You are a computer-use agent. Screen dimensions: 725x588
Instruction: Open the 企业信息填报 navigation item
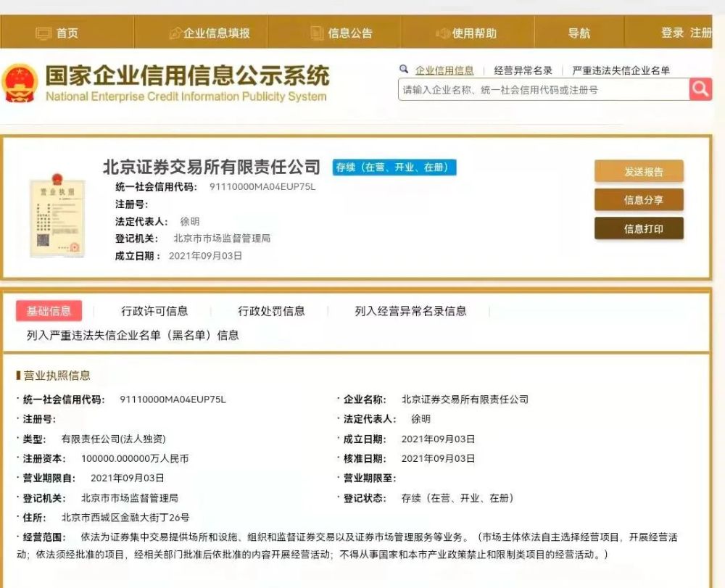(x=216, y=33)
